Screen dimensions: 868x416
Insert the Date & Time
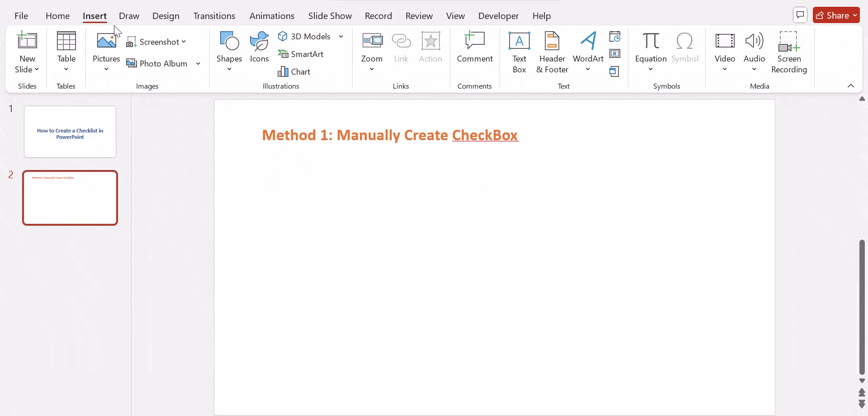tap(616, 36)
